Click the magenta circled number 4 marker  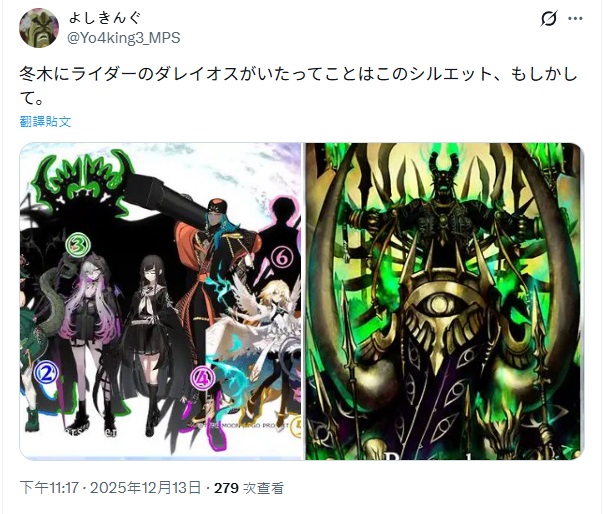point(203,378)
